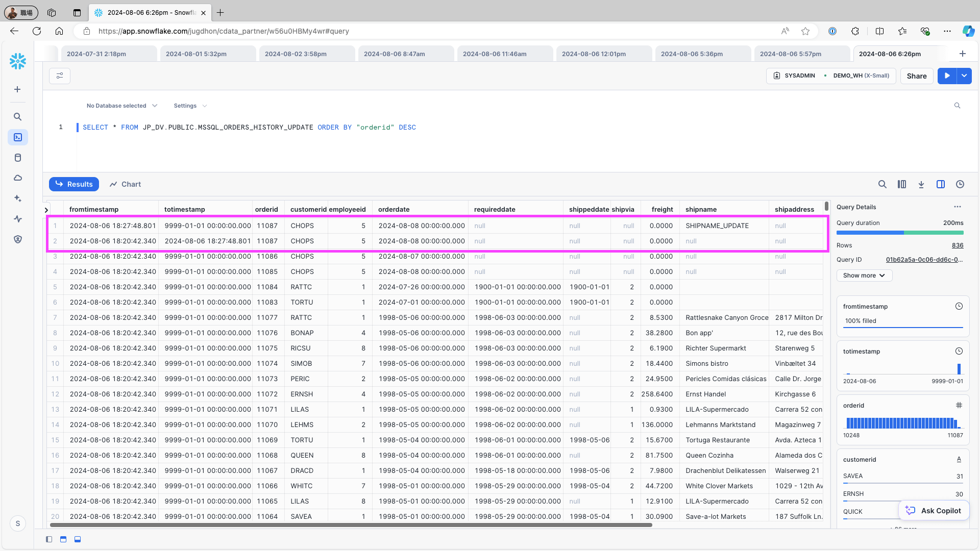Open the column selector icon
The image size is (980, 551).
902,184
